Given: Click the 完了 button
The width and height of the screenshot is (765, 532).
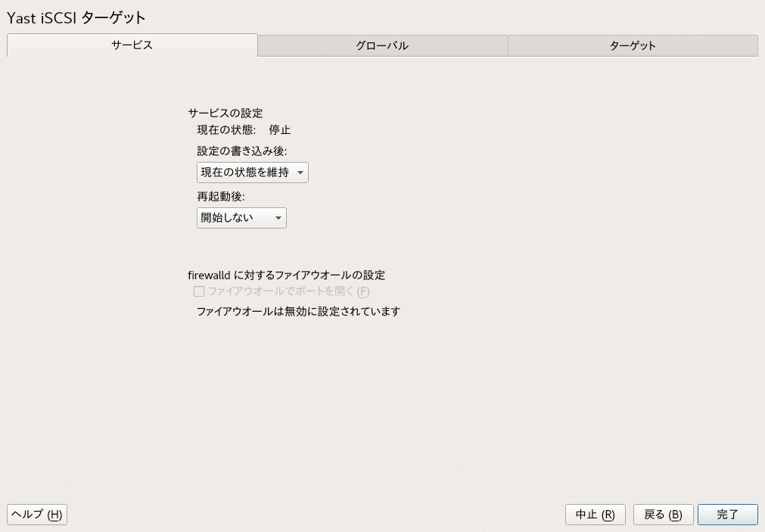Looking at the screenshot, I should pyautogui.click(x=727, y=515).
